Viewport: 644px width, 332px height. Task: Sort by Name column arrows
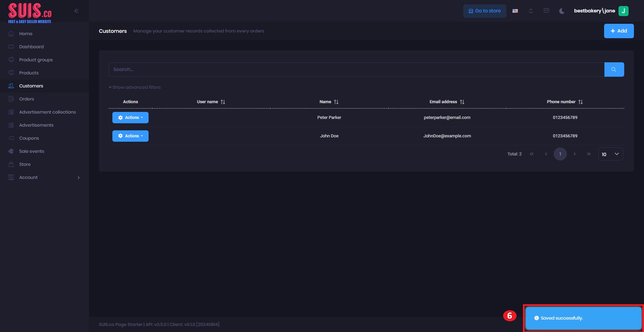(x=336, y=102)
